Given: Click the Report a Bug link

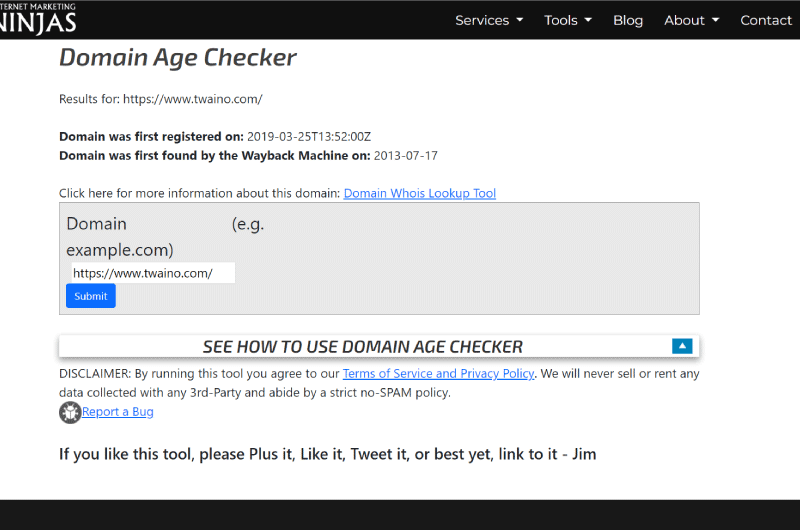Looking at the screenshot, I should click(x=117, y=412).
